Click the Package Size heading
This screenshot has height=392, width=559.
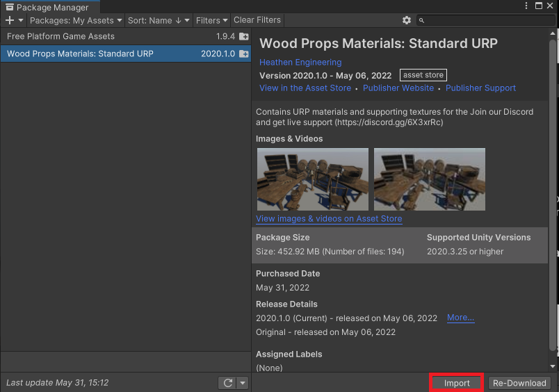coord(283,237)
